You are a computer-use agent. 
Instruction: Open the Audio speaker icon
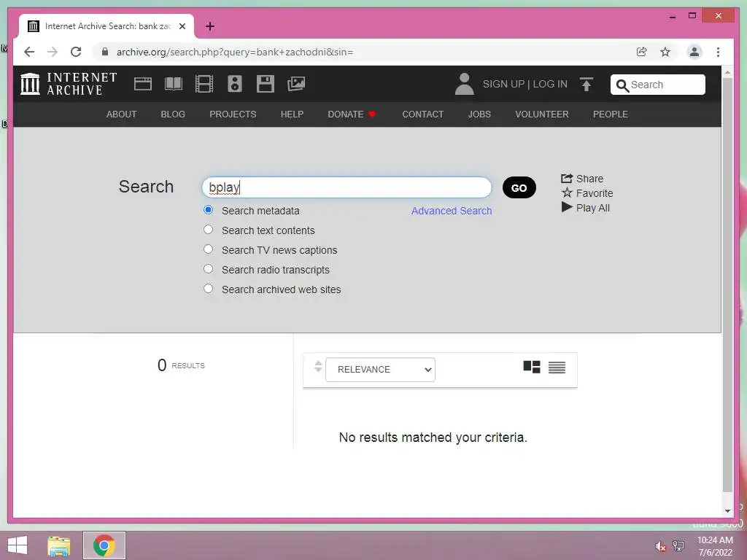tap(235, 84)
